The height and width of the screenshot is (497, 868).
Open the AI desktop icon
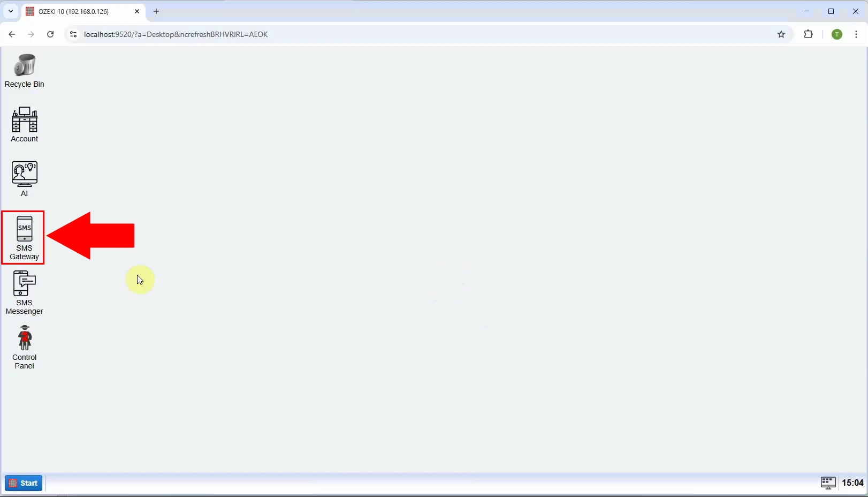coord(24,179)
